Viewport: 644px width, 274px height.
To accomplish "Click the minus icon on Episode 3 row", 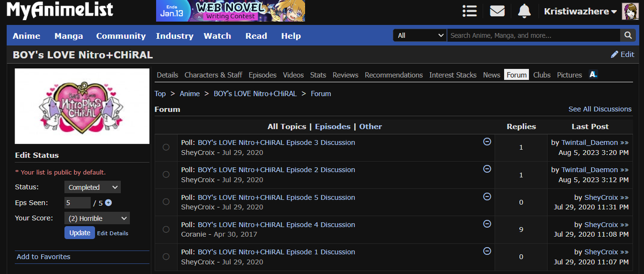I will (487, 142).
